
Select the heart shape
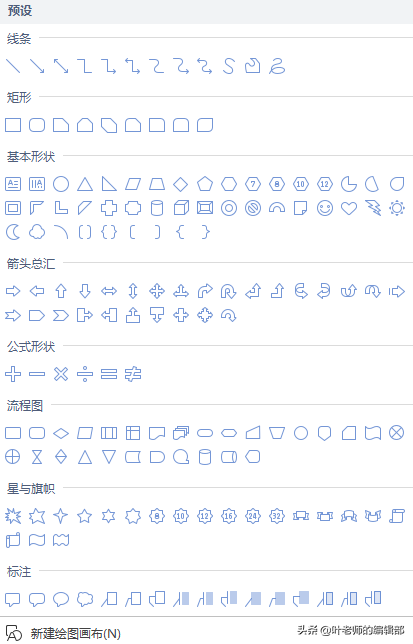[349, 209]
